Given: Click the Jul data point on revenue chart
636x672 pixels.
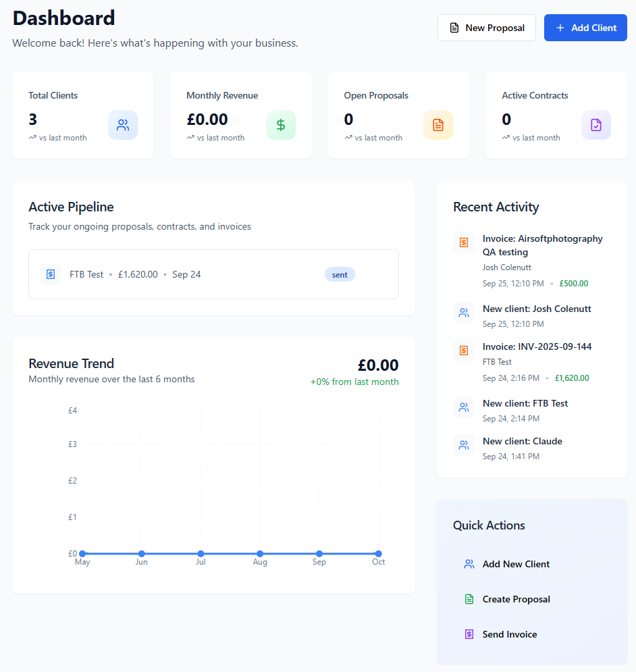Looking at the screenshot, I should coord(201,554).
